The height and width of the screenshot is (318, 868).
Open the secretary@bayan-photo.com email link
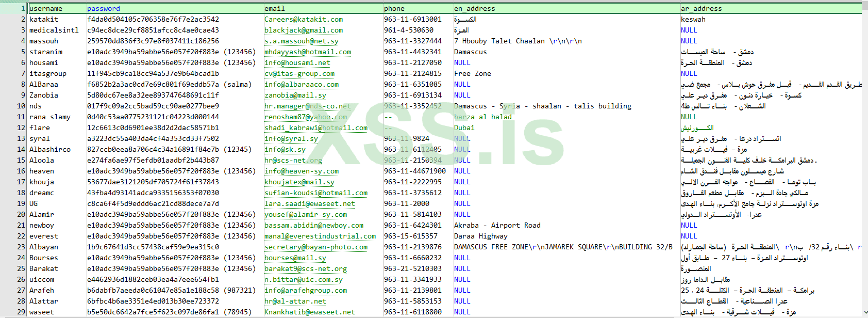(x=316, y=247)
